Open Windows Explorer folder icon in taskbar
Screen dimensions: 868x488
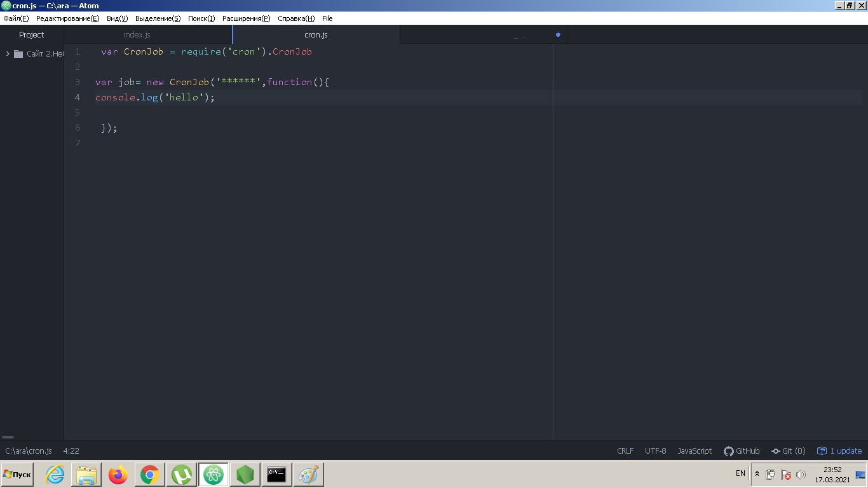point(86,475)
